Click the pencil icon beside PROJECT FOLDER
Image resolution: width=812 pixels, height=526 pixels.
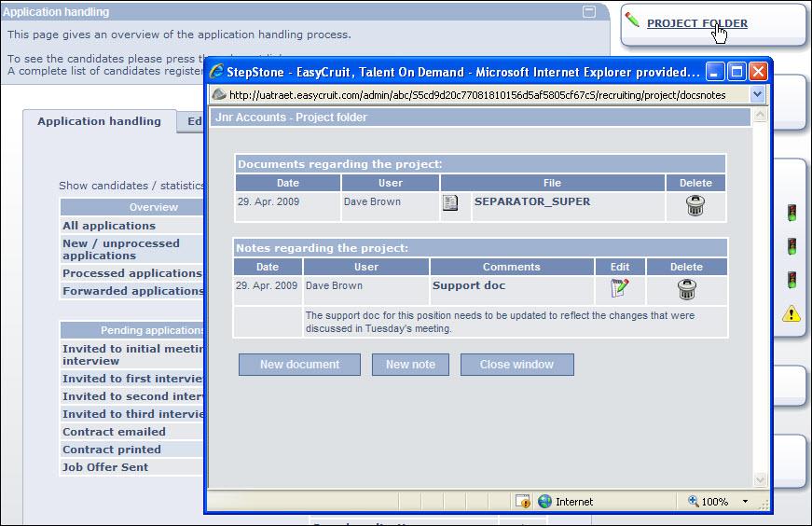[x=632, y=20]
